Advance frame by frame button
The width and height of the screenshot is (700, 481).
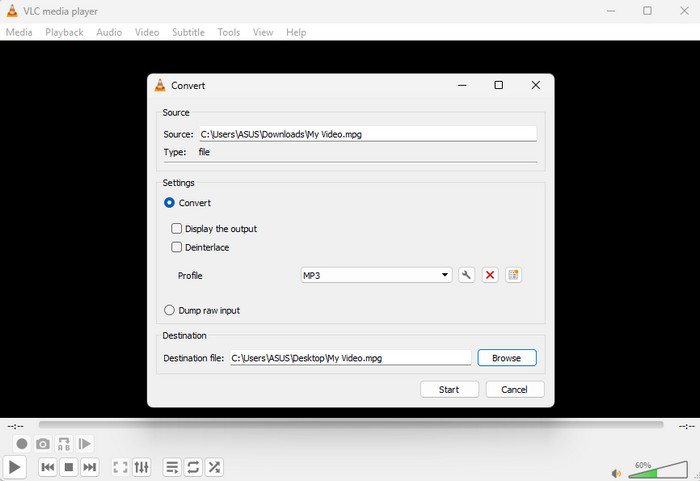(85, 444)
